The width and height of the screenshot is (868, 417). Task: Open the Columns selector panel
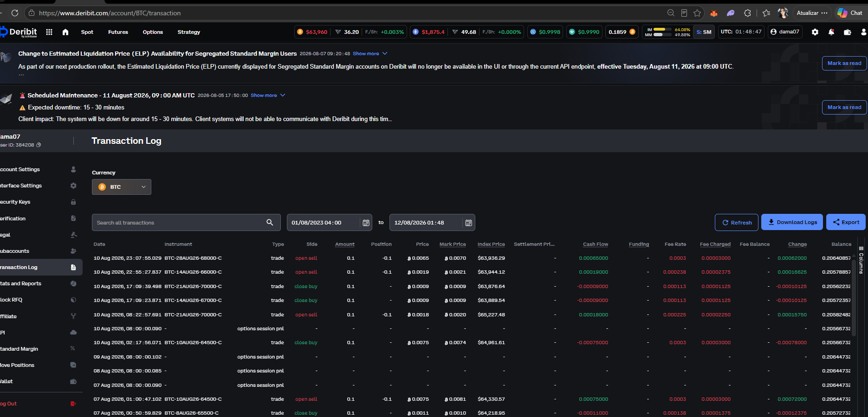pyautogui.click(x=861, y=261)
